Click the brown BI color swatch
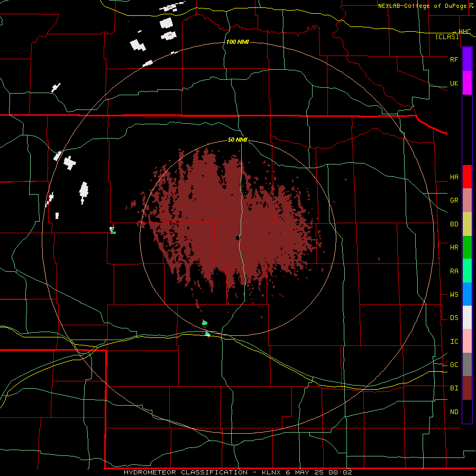Image resolution: width=476 pixels, height=476 pixels. (467, 388)
